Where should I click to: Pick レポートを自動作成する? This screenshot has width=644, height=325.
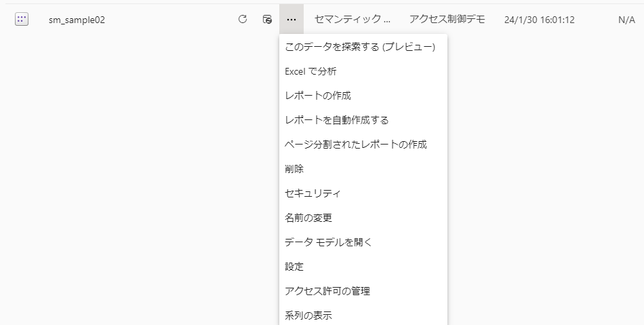coord(363,120)
